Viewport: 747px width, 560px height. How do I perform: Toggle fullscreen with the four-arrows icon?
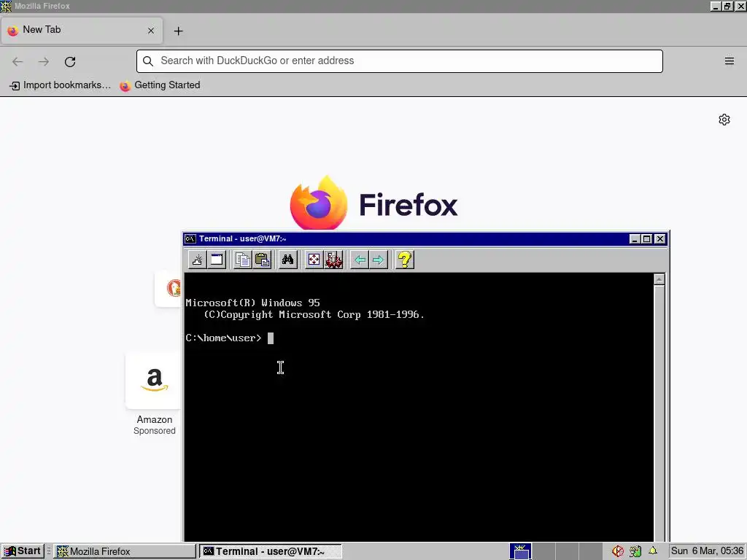click(314, 260)
